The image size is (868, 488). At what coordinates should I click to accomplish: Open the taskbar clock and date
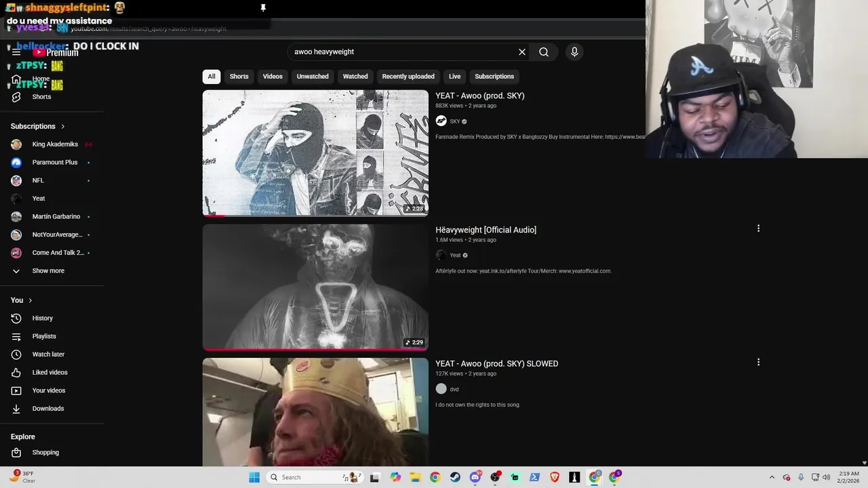pos(849,477)
